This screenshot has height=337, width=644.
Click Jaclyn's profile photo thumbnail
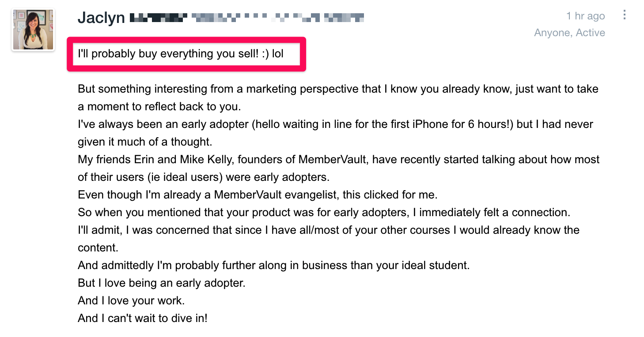coord(33,30)
